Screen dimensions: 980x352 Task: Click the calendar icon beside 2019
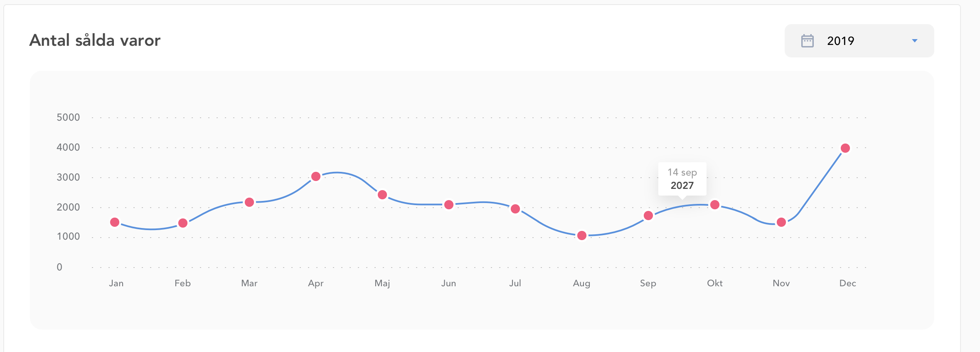pos(807,41)
